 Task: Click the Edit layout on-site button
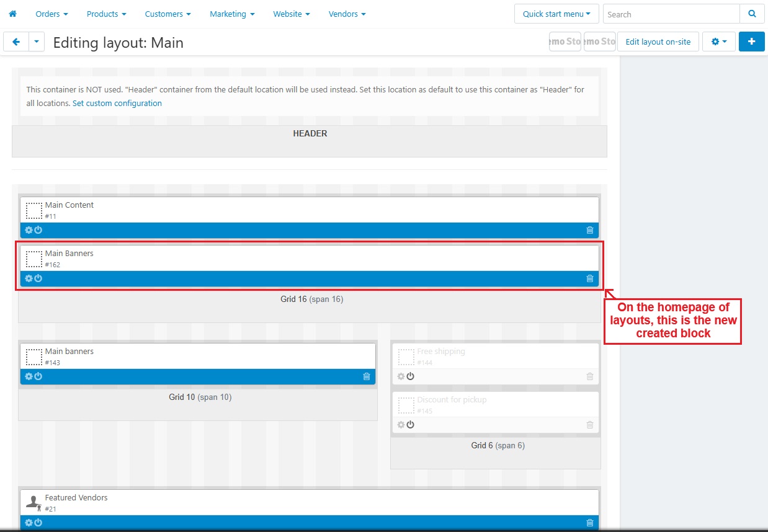click(x=658, y=42)
